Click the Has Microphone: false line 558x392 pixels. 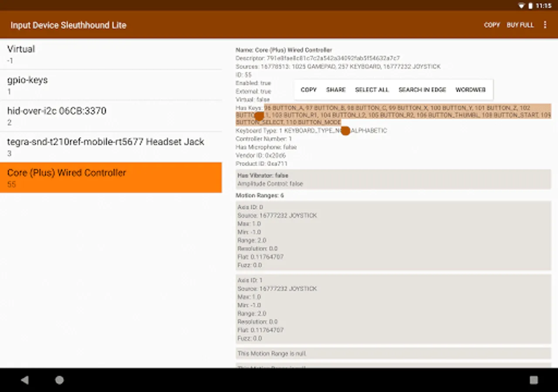(x=266, y=147)
